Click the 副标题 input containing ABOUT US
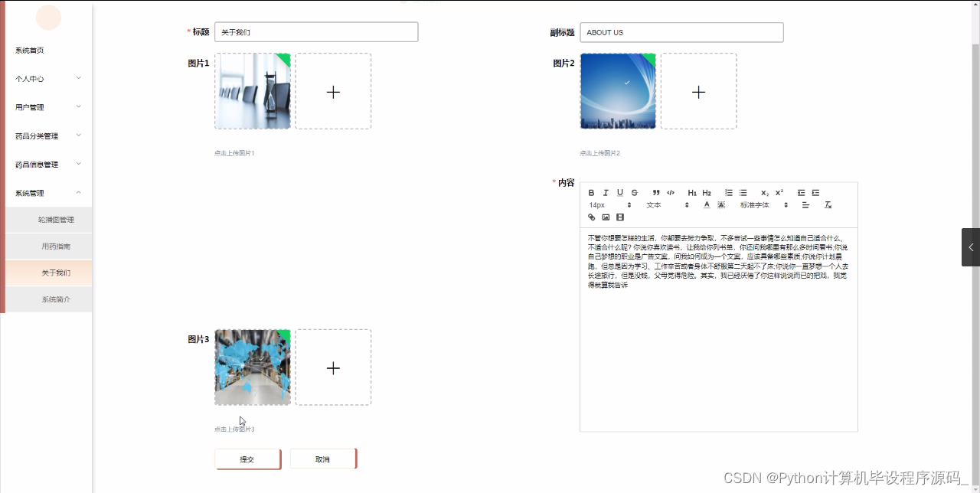This screenshot has height=493, width=980. (681, 32)
